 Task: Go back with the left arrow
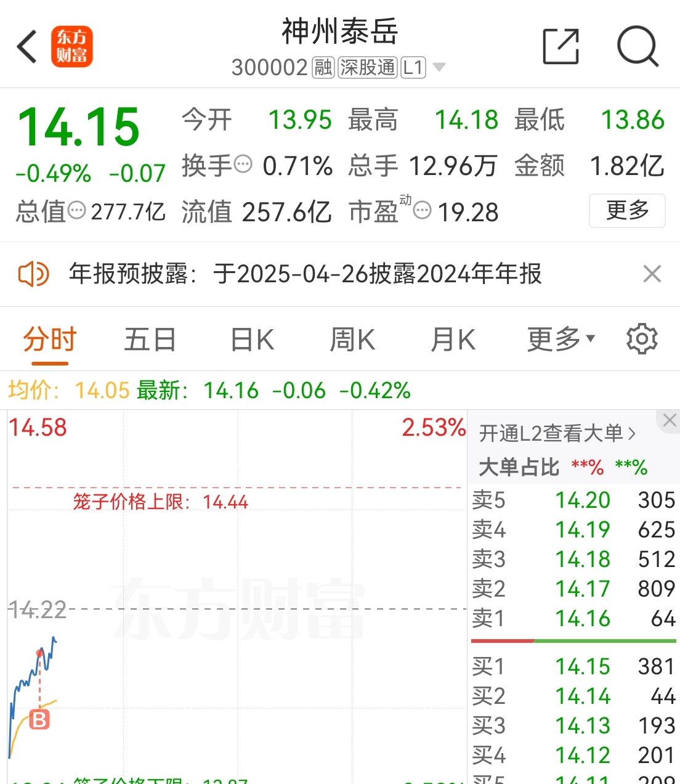pyautogui.click(x=27, y=47)
